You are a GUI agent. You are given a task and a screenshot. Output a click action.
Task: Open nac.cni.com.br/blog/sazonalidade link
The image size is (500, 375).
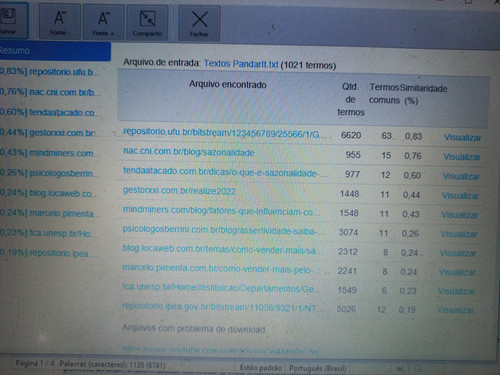189,152
